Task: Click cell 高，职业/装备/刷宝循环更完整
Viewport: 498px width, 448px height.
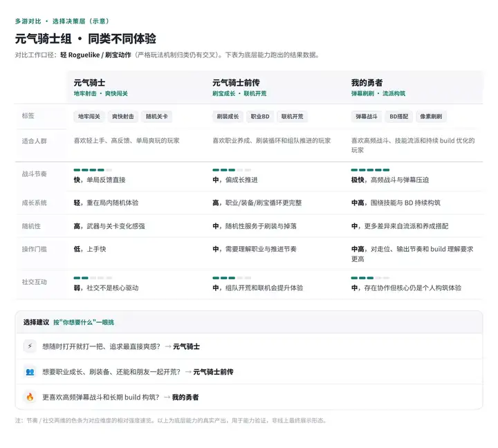Action: (257, 203)
